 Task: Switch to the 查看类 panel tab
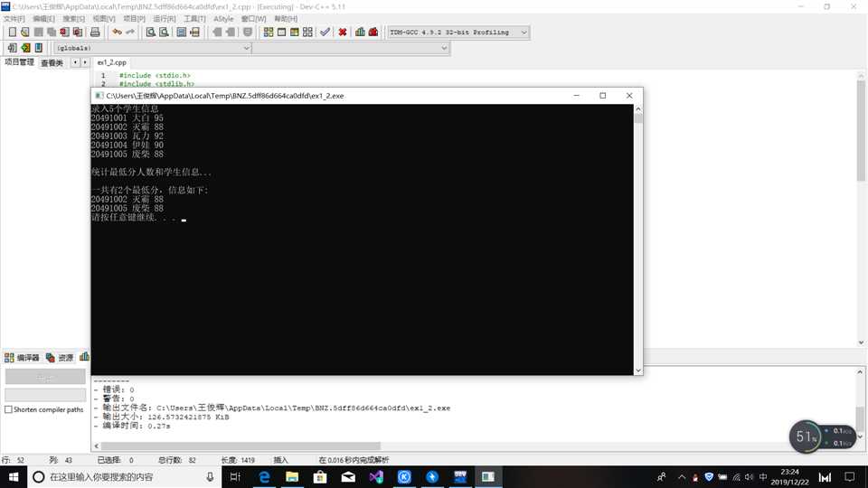pos(52,63)
